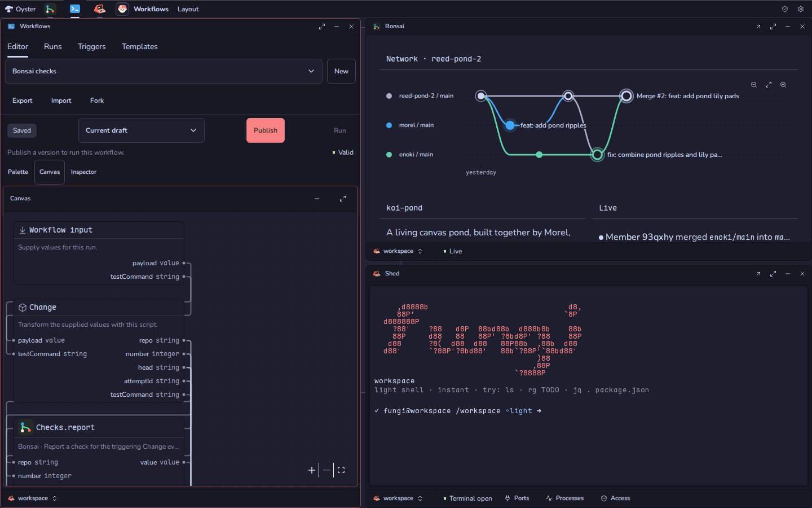Image resolution: width=812 pixels, height=508 pixels.
Task: Toggle the reed-pond-2 / main branch
Action: [420, 96]
